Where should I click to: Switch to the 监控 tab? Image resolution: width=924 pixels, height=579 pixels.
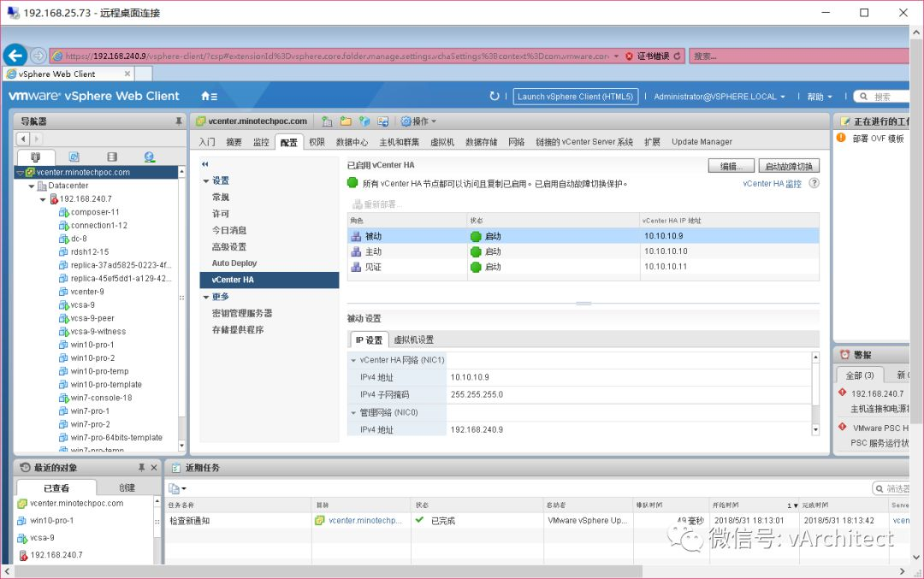[x=261, y=142]
